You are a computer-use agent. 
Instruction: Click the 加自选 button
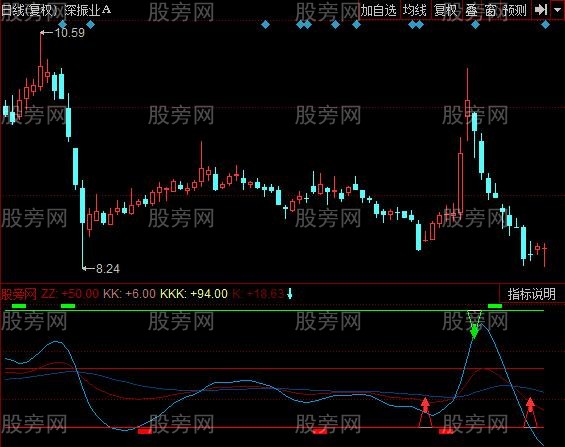[379, 10]
